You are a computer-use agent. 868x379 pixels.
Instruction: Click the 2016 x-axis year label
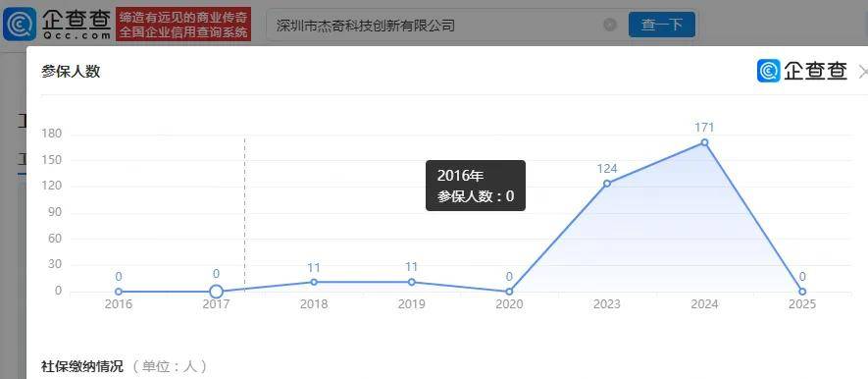click(119, 304)
